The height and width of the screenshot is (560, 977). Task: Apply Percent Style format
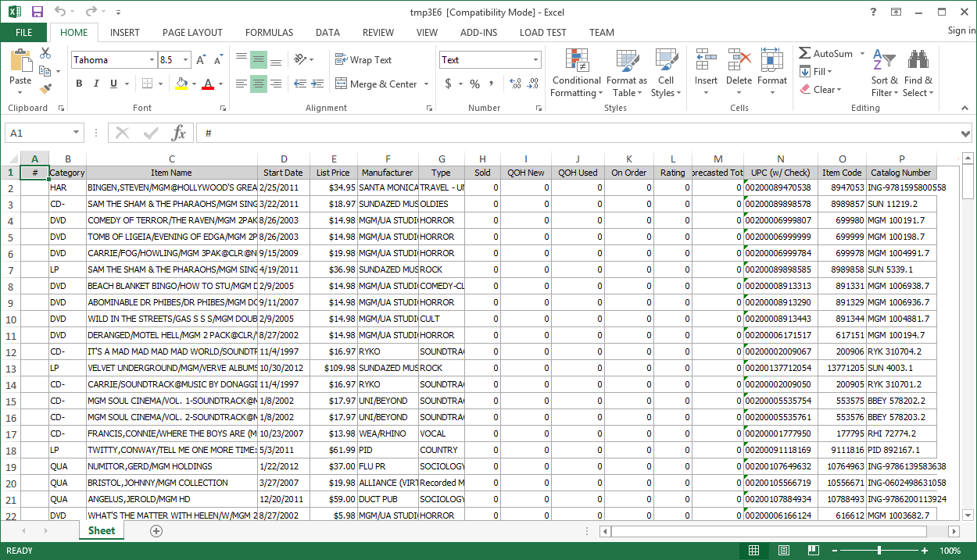[x=474, y=84]
